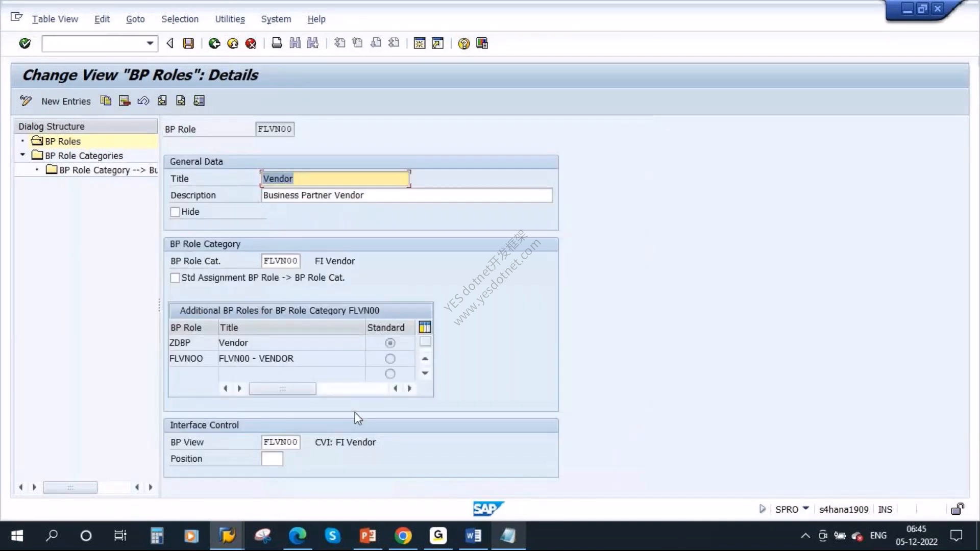Click the Position input field
This screenshot has width=980, height=551.
tap(272, 459)
